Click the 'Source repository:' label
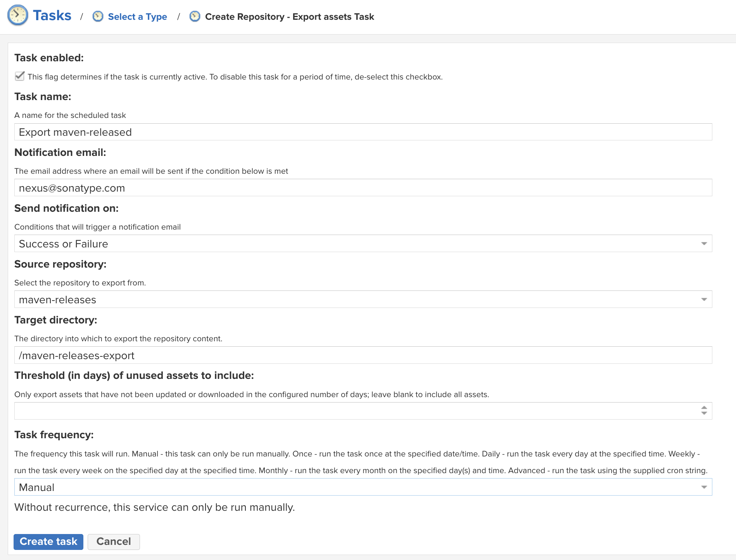The image size is (736, 560). click(60, 264)
